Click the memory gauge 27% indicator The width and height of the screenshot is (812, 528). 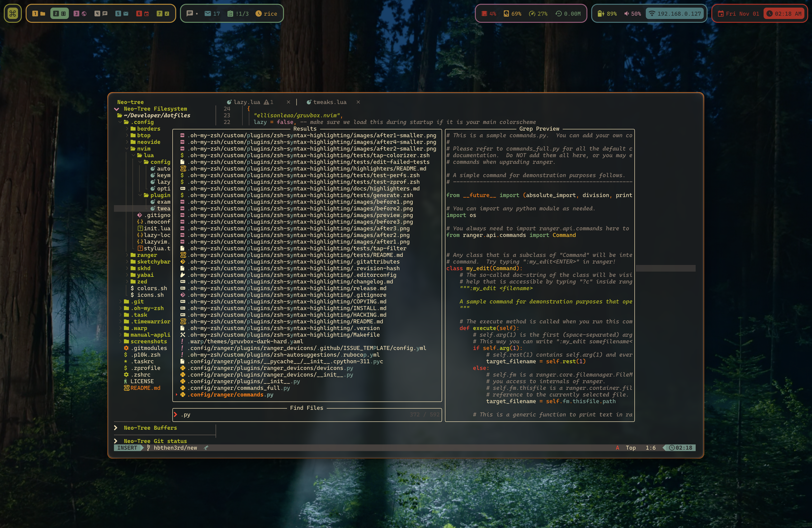(x=538, y=14)
